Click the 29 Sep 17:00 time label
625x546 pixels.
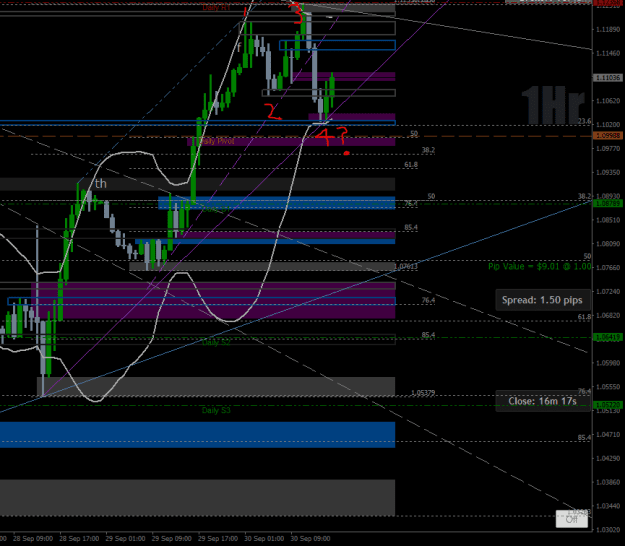coord(218,538)
